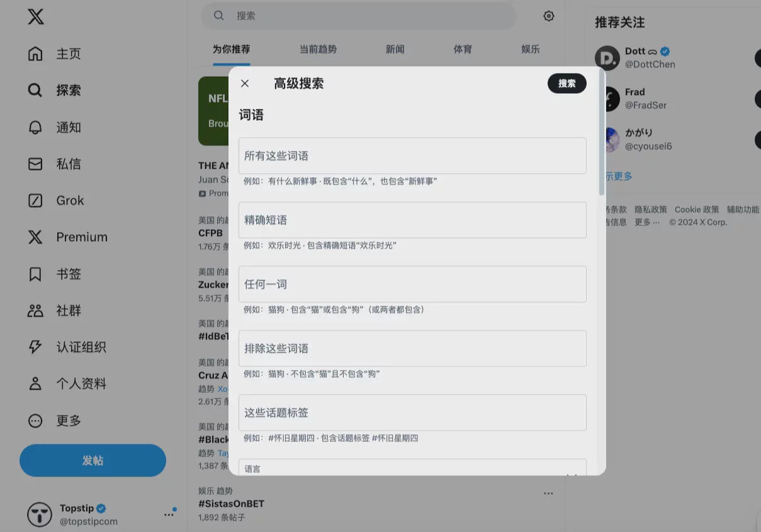This screenshot has width=761, height=532.
Task: Open the Premium X icon
Action: click(35, 237)
